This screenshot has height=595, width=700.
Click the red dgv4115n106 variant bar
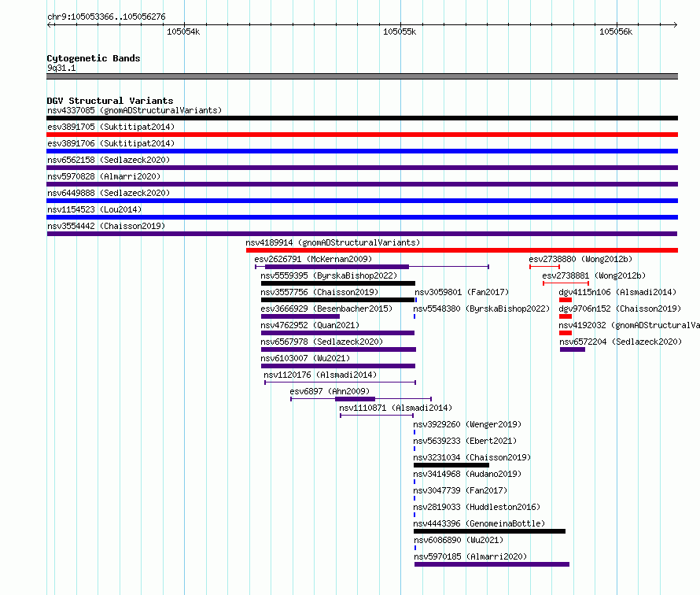[x=566, y=300]
